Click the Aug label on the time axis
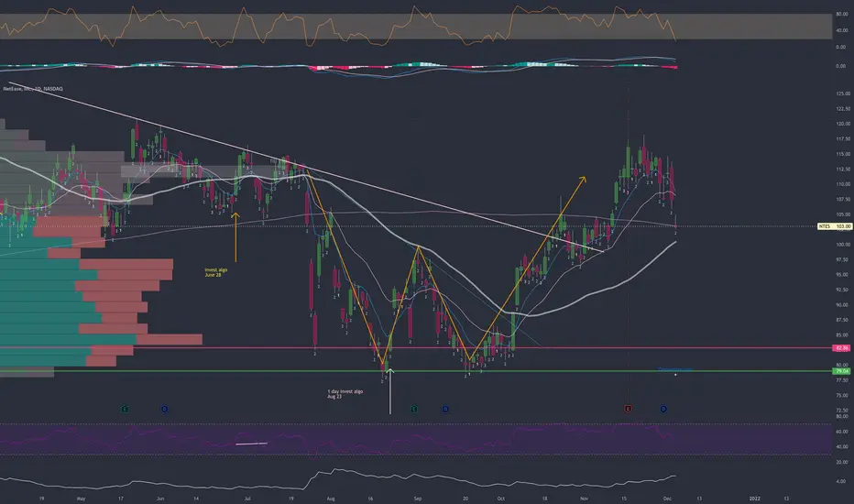This screenshot has width=854, height=504. tap(331, 499)
